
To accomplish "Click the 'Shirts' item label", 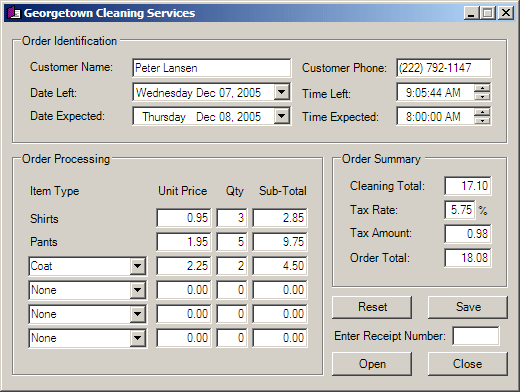I will (x=44, y=219).
